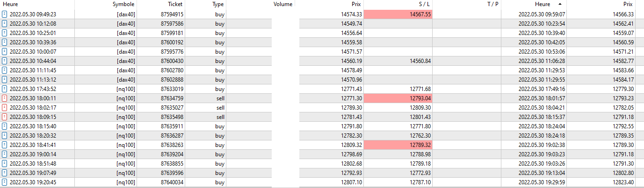Toggle the sort arrow on closing Heure header
Image resolution: width=644 pixels, height=188 pixels.
[x=560, y=4]
